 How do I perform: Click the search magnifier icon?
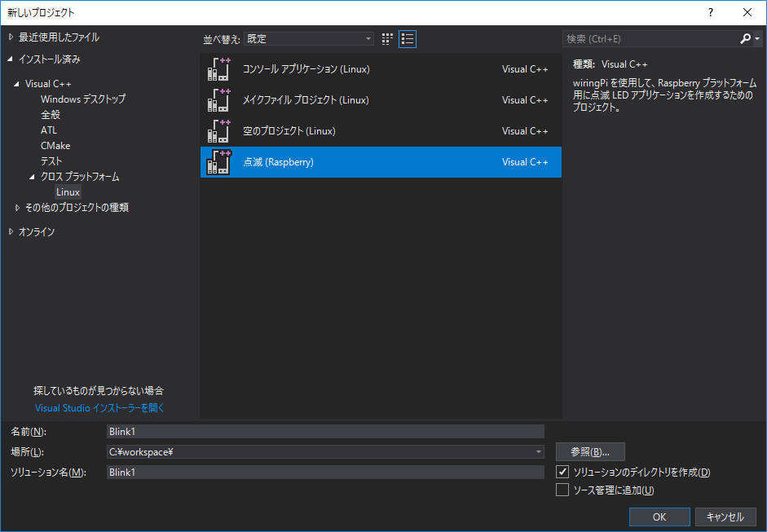(x=745, y=38)
